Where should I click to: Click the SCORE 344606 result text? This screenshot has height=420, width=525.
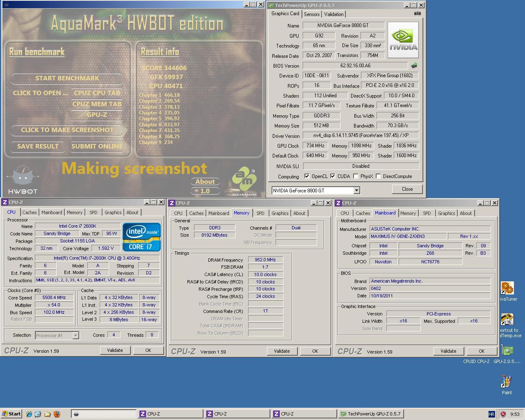[164, 68]
